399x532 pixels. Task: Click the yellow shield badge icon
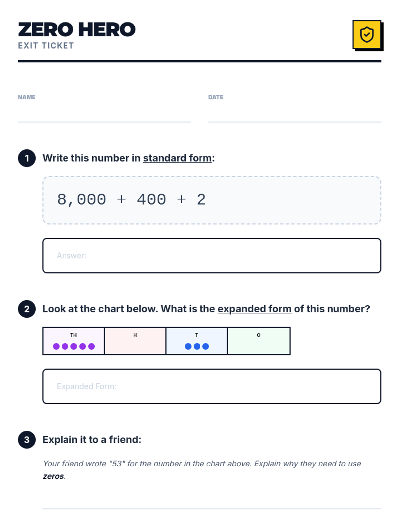click(367, 35)
